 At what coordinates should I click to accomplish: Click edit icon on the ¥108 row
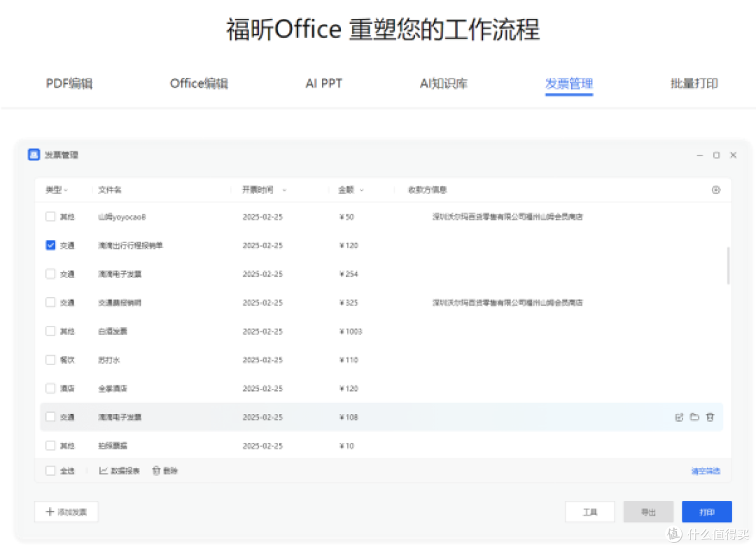(679, 418)
